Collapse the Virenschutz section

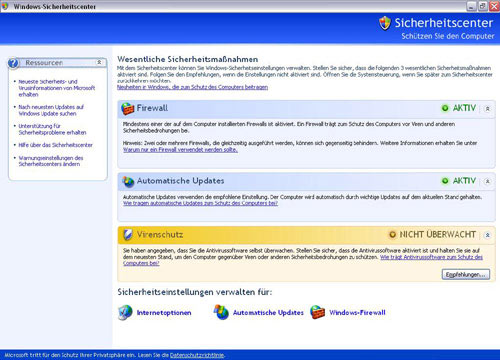coord(487,235)
